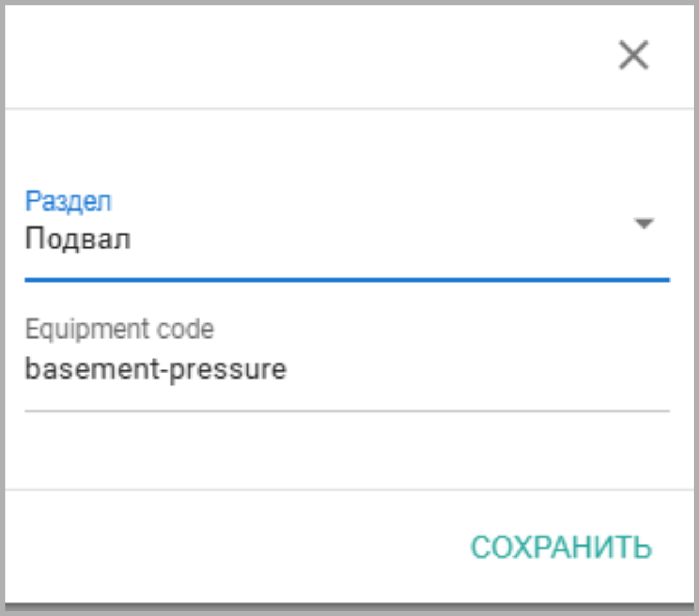Expand the Раздел dropdown arrow
The height and width of the screenshot is (616, 699).
[644, 224]
